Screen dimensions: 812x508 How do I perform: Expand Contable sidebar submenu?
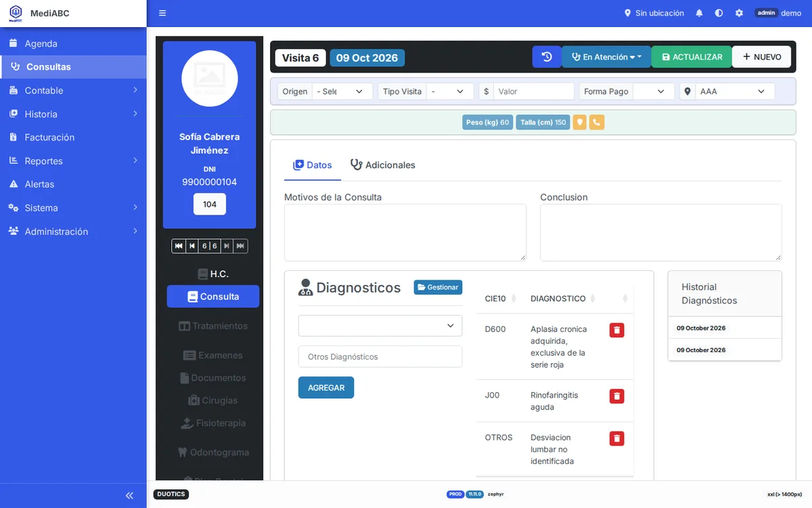[x=73, y=90]
